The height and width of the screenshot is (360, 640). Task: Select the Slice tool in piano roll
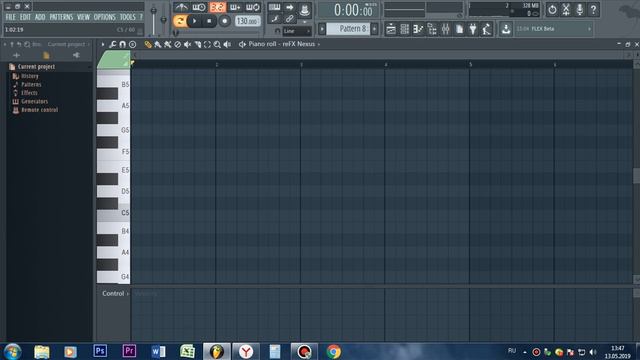[x=198, y=44]
